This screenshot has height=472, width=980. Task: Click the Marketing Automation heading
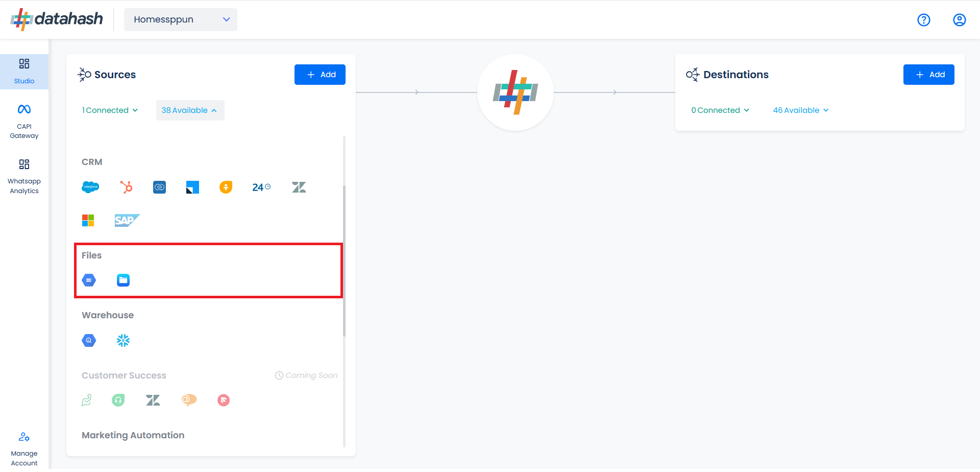133,435
